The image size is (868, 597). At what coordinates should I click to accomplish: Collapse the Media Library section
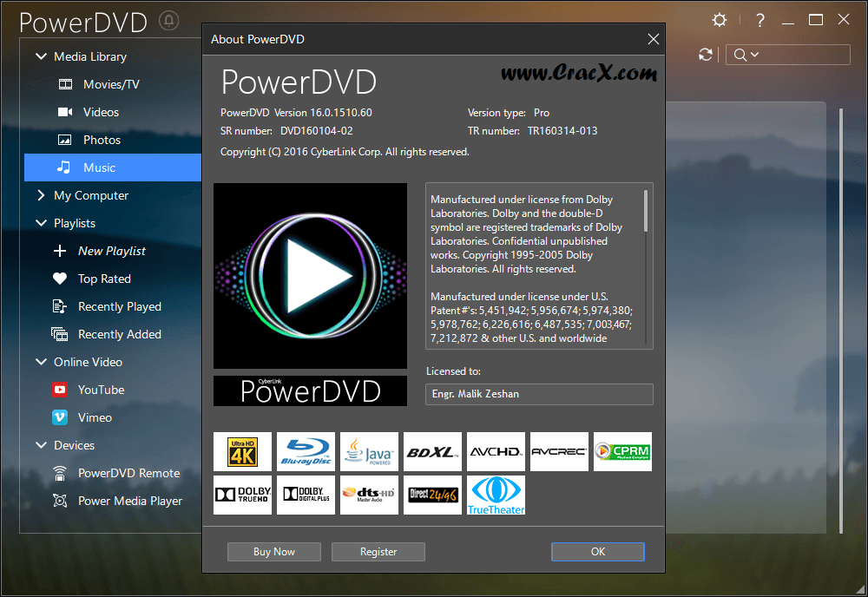point(41,56)
